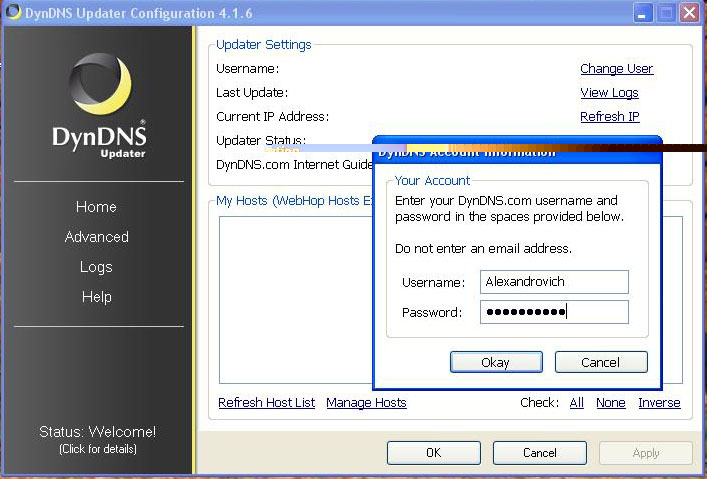Click the main window Cancel button
707x479 pixels.
point(540,453)
